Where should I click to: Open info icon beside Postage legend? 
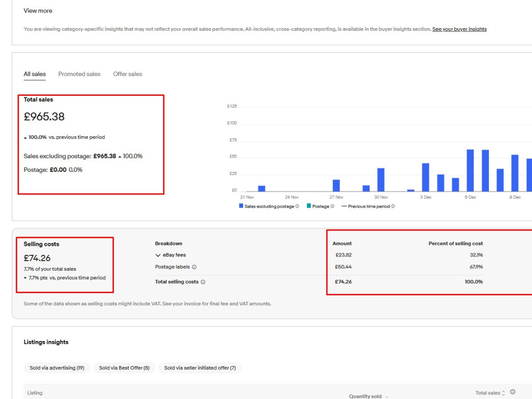point(332,206)
